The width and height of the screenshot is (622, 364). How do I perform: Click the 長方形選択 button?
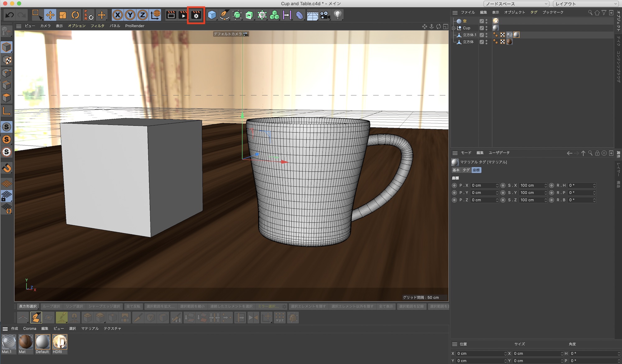point(28,306)
